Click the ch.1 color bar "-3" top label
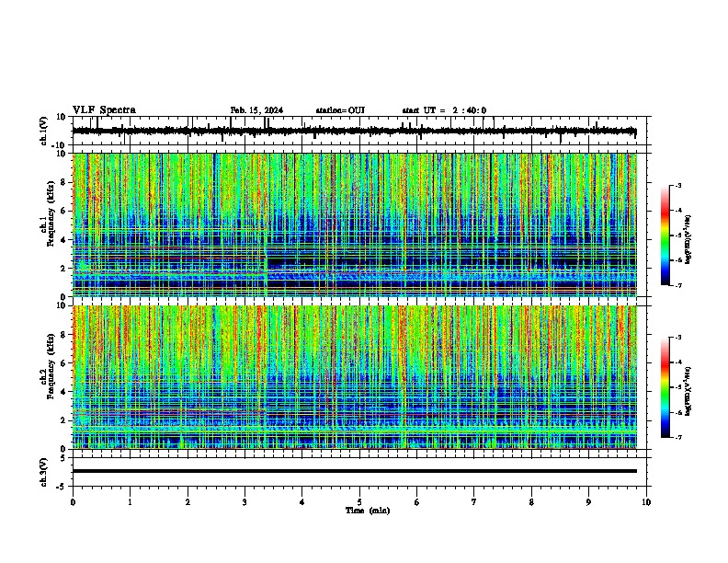Screen dimensions: 728x563 pos(677,185)
